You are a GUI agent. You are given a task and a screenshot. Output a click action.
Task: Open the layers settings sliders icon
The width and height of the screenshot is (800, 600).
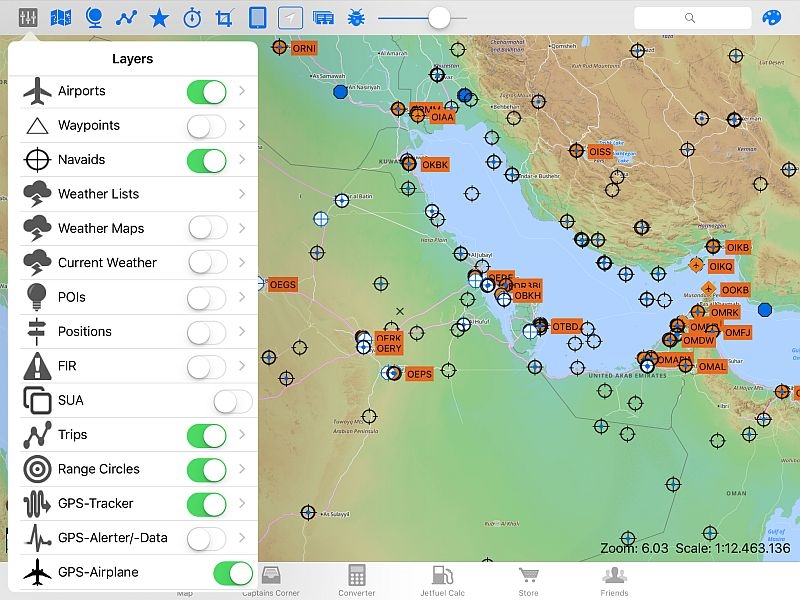[x=28, y=18]
